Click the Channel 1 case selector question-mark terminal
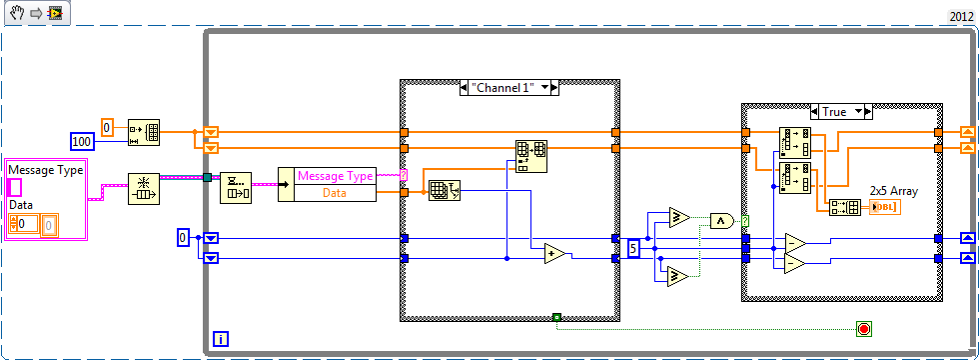This screenshot has height=361, width=980. point(404,176)
